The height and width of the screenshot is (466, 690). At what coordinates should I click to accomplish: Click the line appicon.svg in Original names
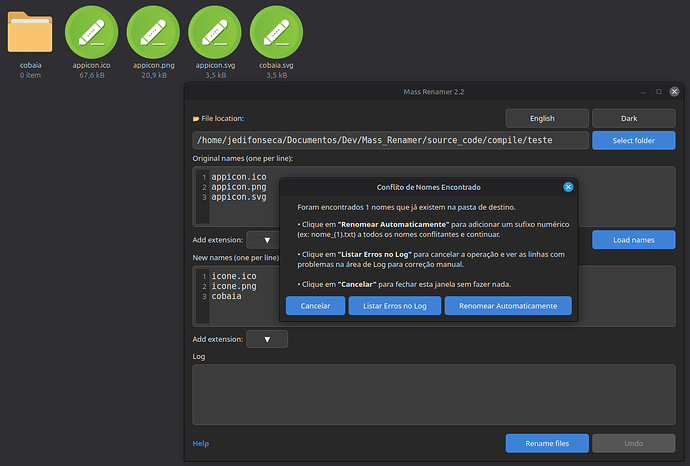239,197
